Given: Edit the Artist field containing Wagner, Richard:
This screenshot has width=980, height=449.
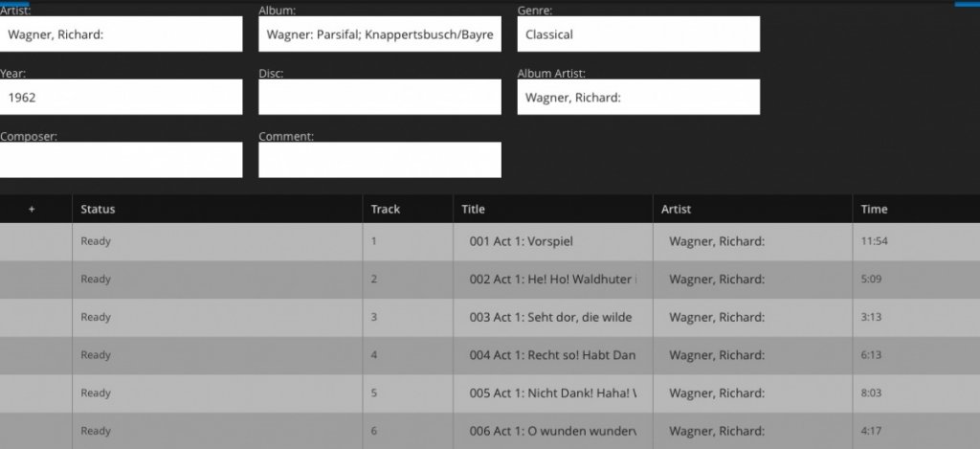Looking at the screenshot, I should (x=121, y=34).
